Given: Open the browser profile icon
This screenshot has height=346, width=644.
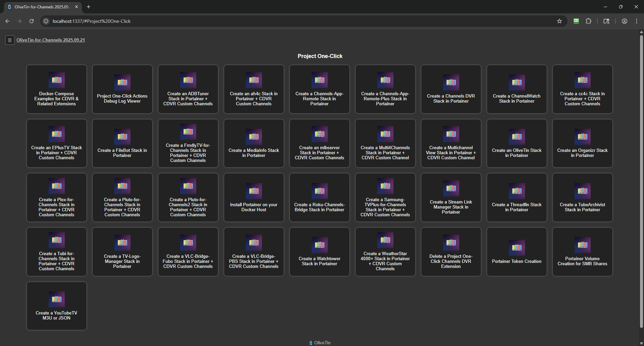Looking at the screenshot, I should (x=624, y=21).
